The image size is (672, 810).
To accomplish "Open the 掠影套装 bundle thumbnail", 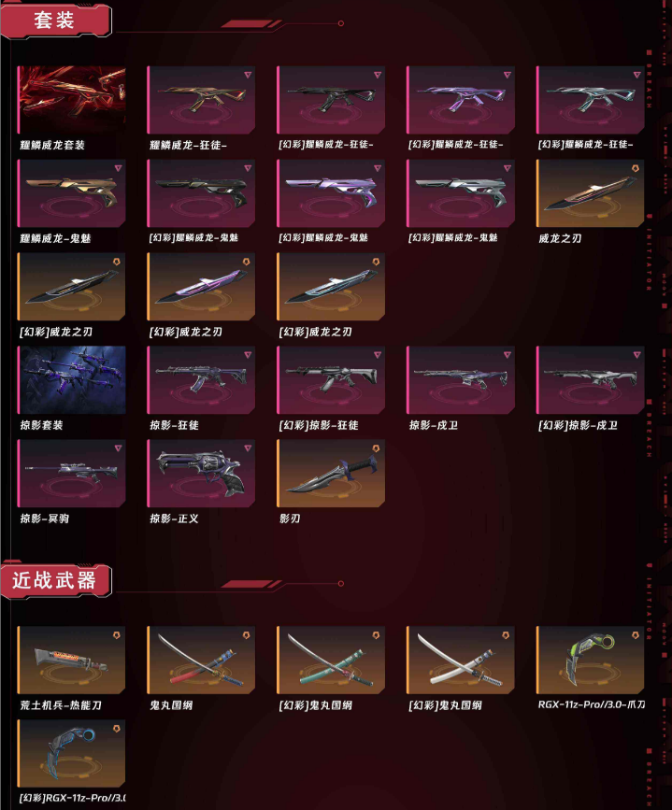I will pyautogui.click(x=71, y=380).
